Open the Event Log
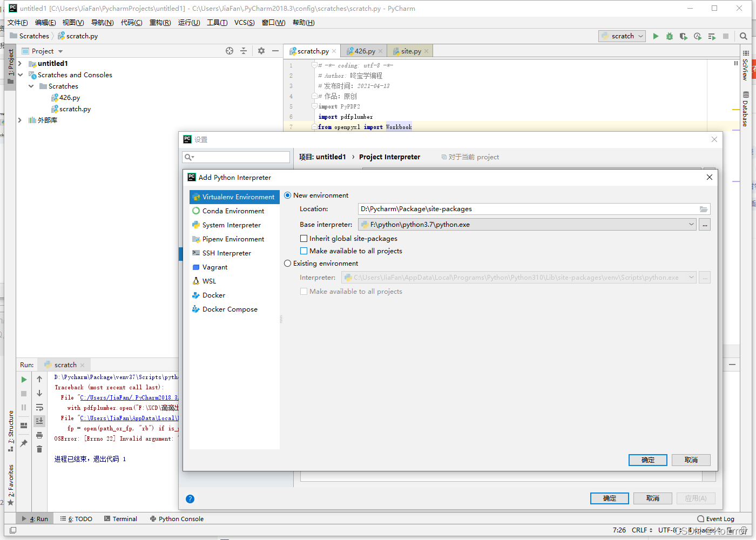The width and height of the screenshot is (756, 540). (x=715, y=519)
